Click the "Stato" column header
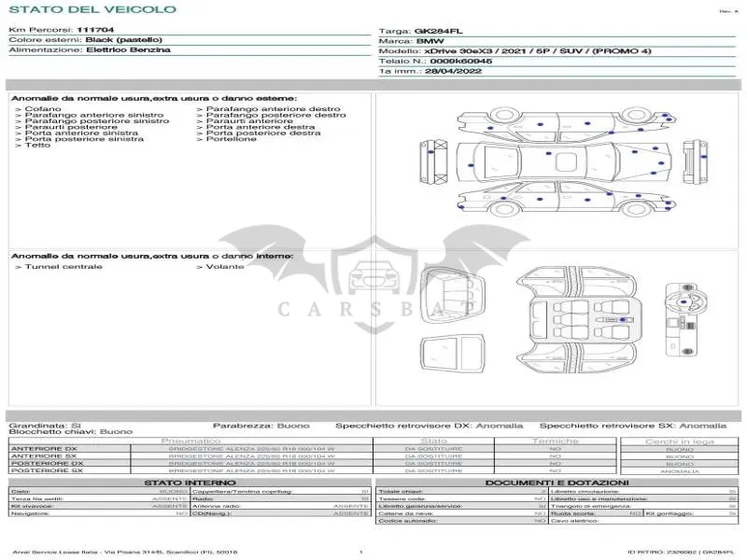The height and width of the screenshot is (560, 747). (x=433, y=441)
